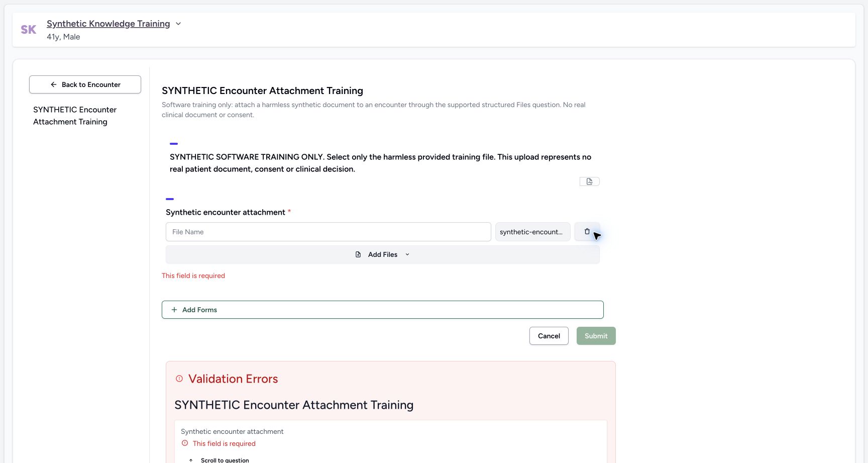The width and height of the screenshot is (868, 463).
Task: Click the red 'This field is required' message under Add Files
Action: point(193,275)
